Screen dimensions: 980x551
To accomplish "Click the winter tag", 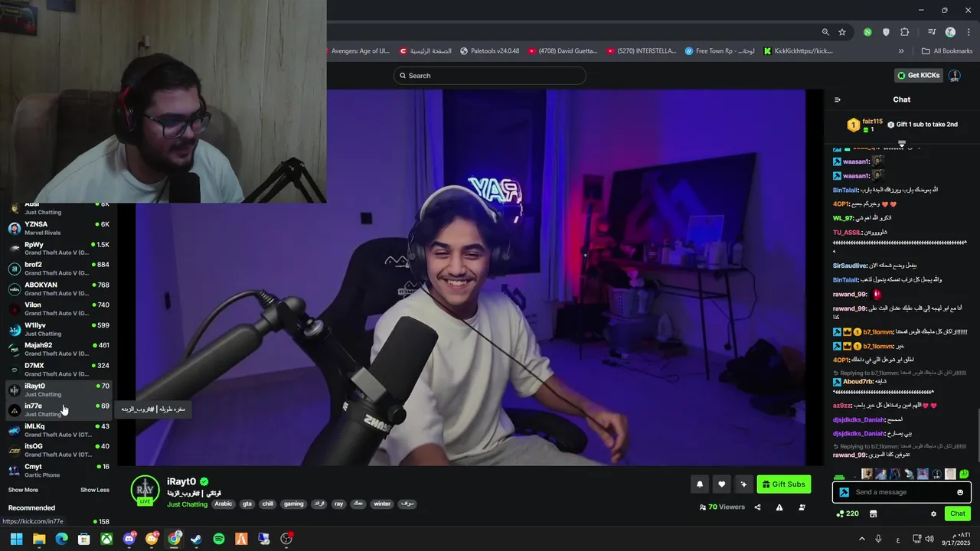I will (x=382, y=504).
